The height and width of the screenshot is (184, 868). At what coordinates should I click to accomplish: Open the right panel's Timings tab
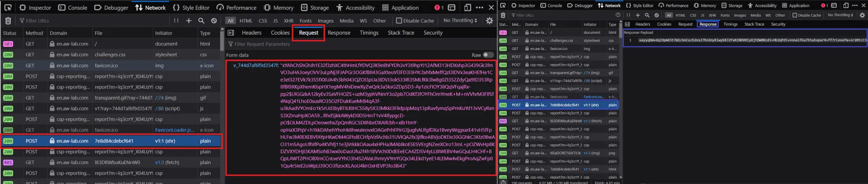730,24
